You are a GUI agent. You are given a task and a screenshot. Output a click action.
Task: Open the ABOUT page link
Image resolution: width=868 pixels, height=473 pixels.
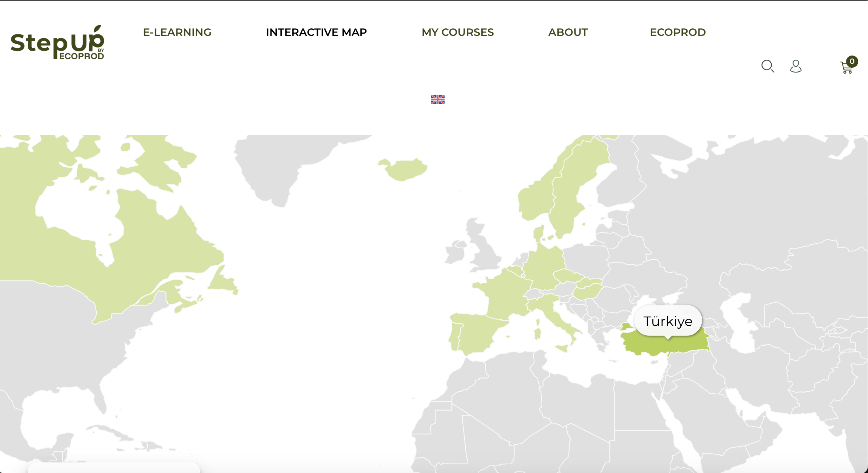568,32
